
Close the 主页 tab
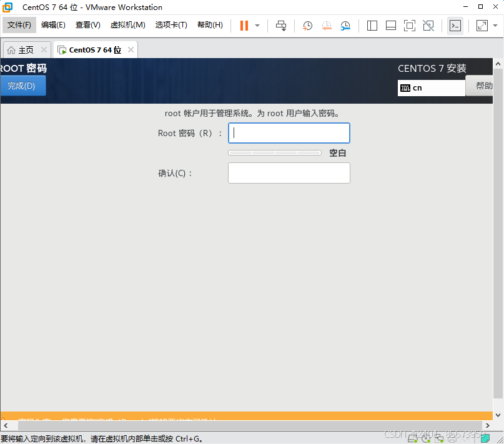point(44,49)
